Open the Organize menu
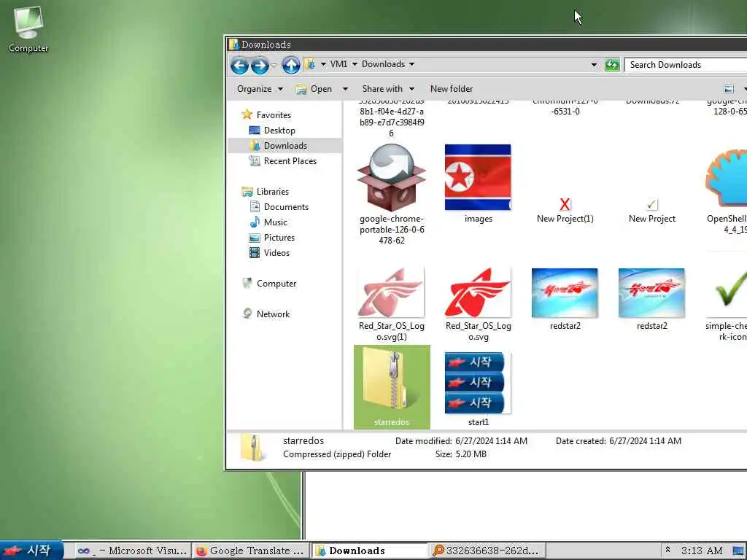 [x=260, y=89]
